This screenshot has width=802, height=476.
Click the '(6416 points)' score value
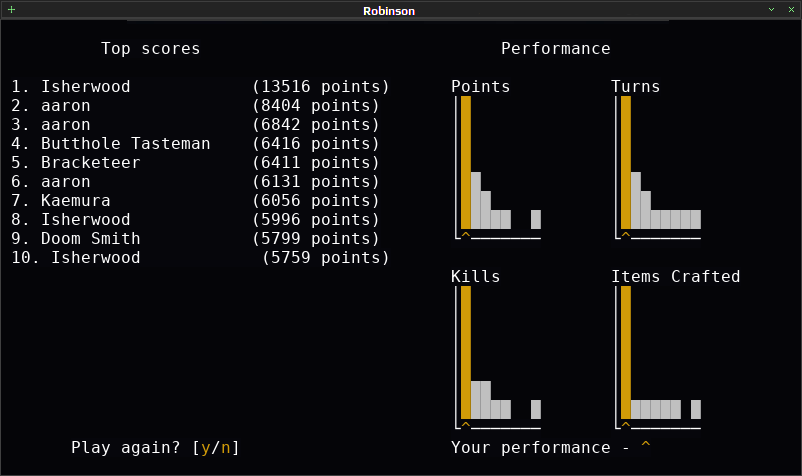(316, 143)
